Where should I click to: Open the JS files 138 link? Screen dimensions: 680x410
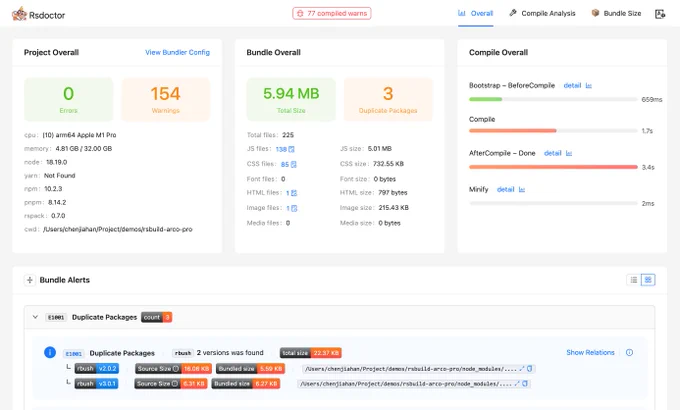tap(281, 149)
